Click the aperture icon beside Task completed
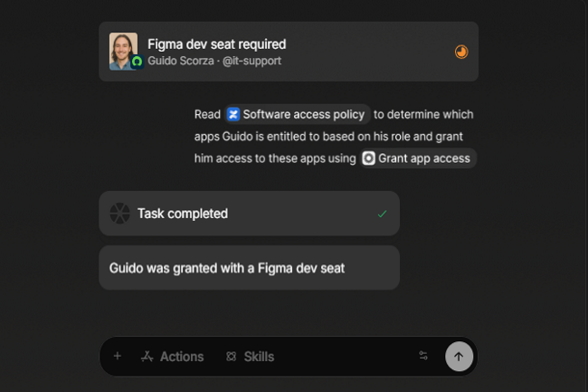 click(119, 214)
